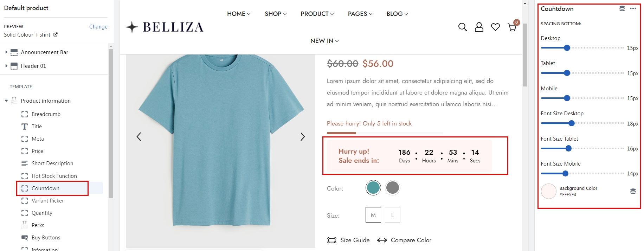Click the Size Guide ruler icon
644x251 pixels.
331,240
